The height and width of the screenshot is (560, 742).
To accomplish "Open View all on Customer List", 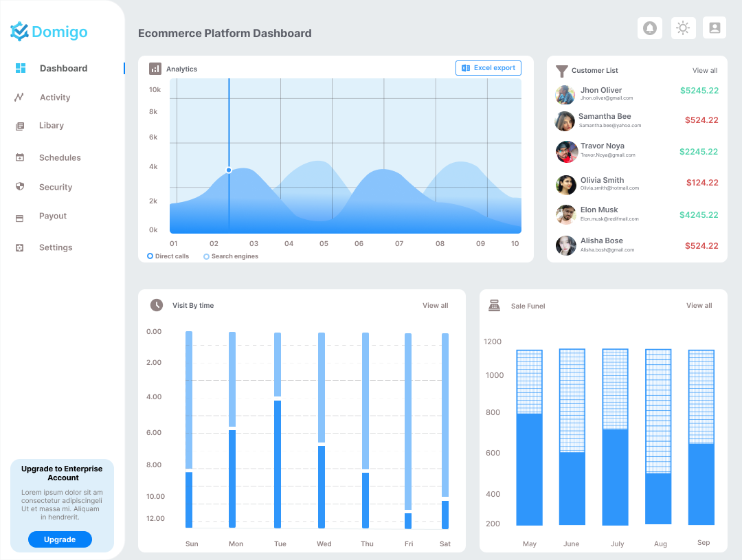I will (x=705, y=70).
